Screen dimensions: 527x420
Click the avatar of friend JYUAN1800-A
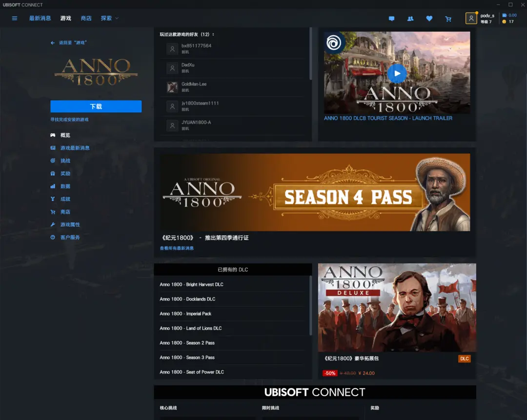[172, 125]
